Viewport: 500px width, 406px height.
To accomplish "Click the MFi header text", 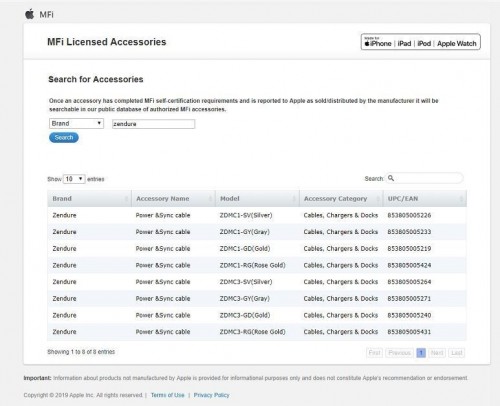I will pyautogui.click(x=47, y=15).
